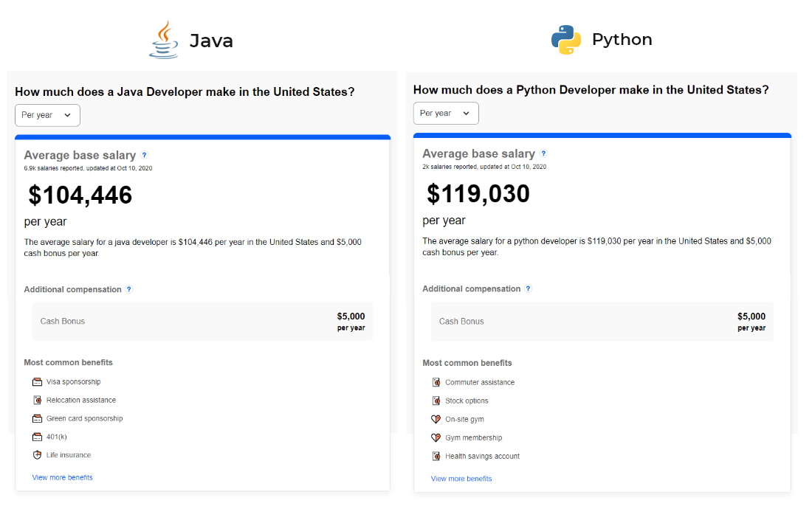Click the Green card sponsorship benefit
Screen dimensions: 812x509
84,418
